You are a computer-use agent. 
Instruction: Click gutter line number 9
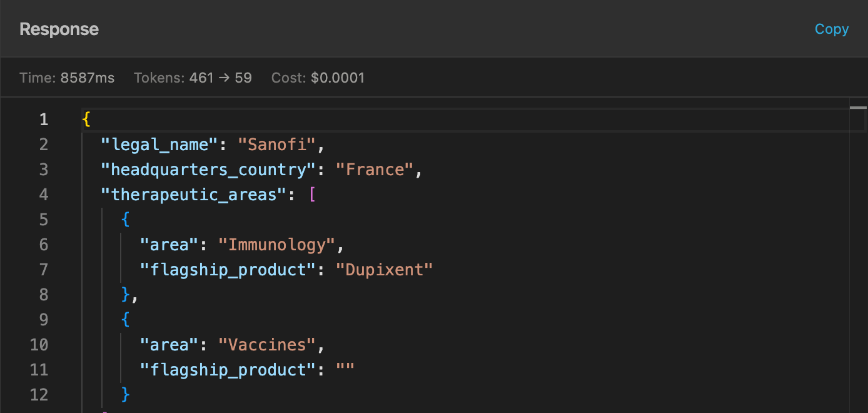click(44, 320)
